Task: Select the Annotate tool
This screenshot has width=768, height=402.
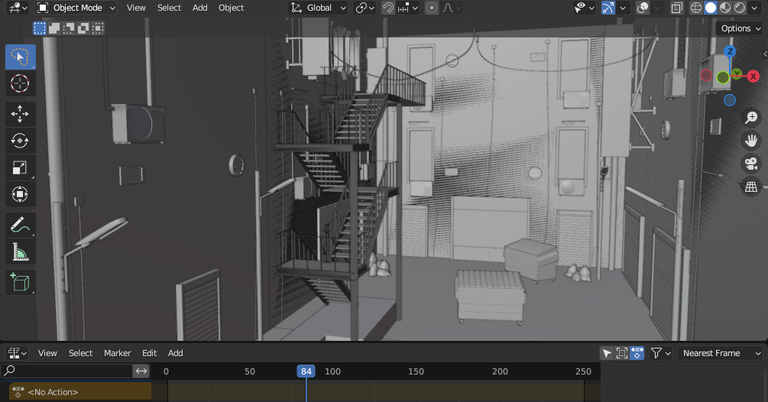Action: [20, 225]
